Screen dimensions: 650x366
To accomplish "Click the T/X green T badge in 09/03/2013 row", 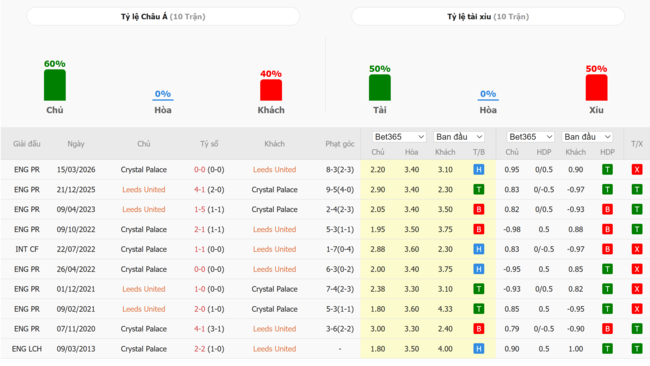I will click(x=637, y=349).
